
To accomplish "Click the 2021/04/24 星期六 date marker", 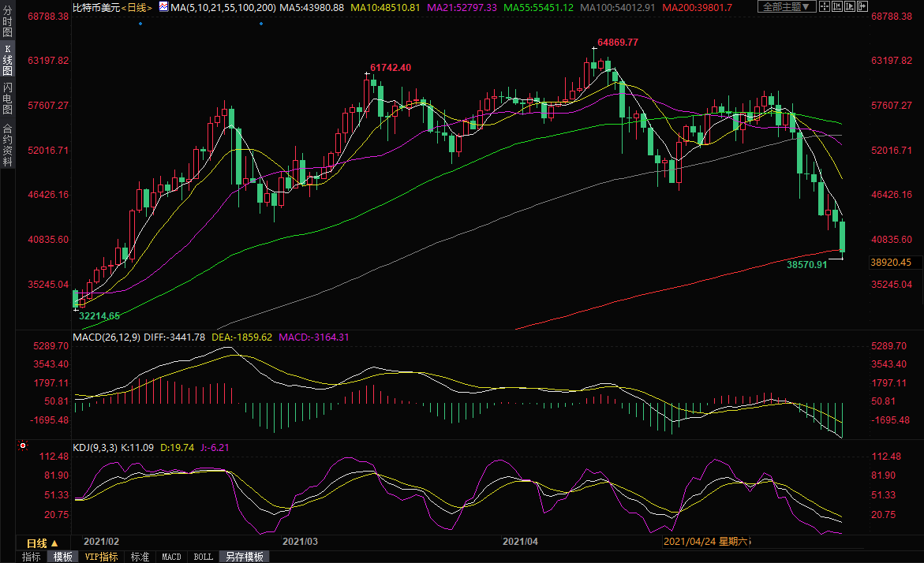I will coord(706,541).
